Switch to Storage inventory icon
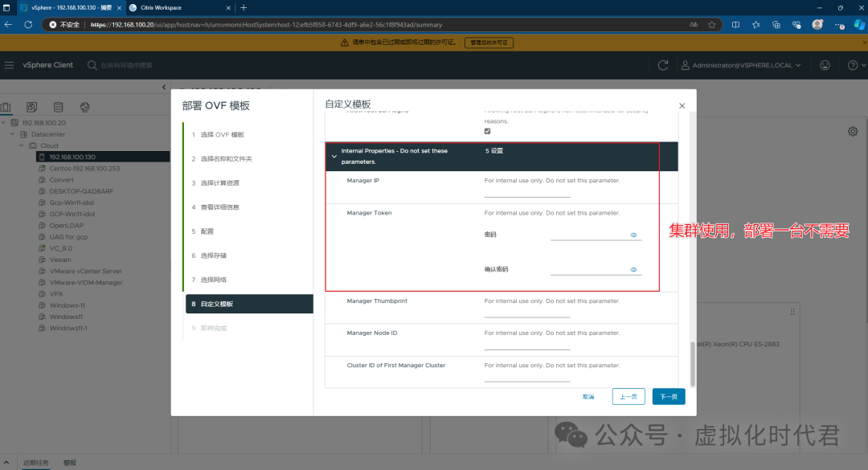This screenshot has width=868, height=470. (x=58, y=108)
